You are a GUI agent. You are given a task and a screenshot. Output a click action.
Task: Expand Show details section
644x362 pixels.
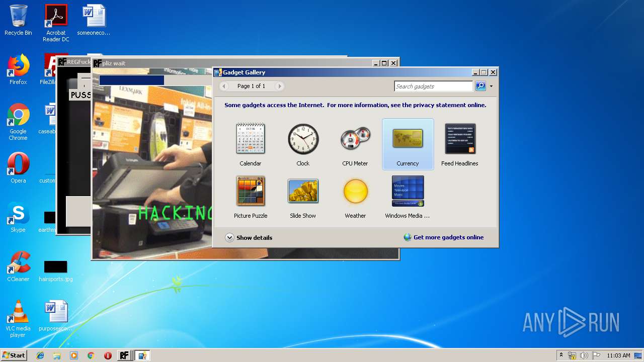(249, 238)
